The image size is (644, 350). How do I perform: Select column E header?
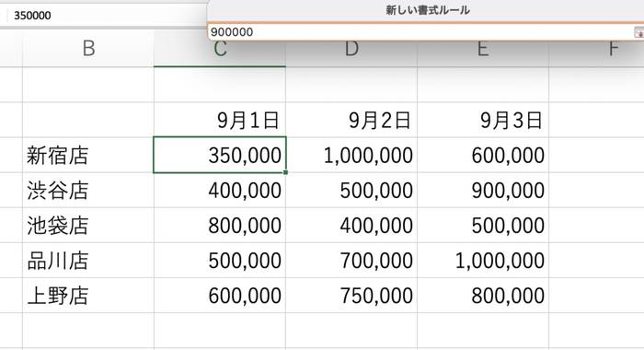[x=483, y=49]
